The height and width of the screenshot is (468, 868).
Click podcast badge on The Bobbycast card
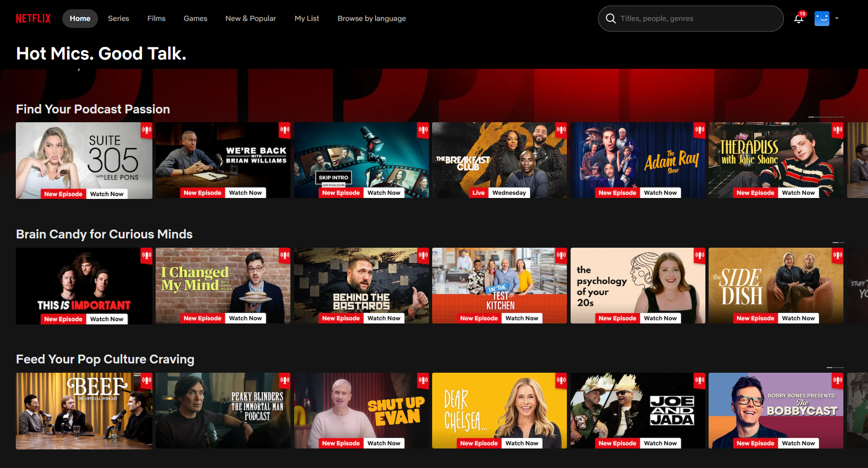click(x=838, y=380)
